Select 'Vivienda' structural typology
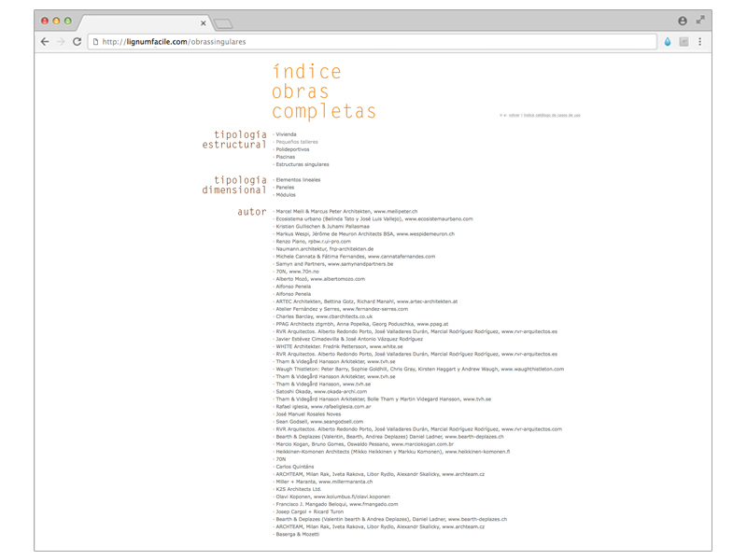 point(286,134)
